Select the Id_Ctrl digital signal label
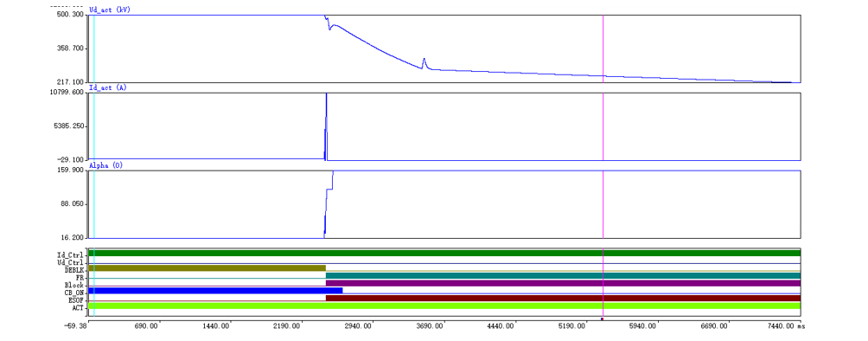The height and width of the screenshot is (341, 868). 70,254
